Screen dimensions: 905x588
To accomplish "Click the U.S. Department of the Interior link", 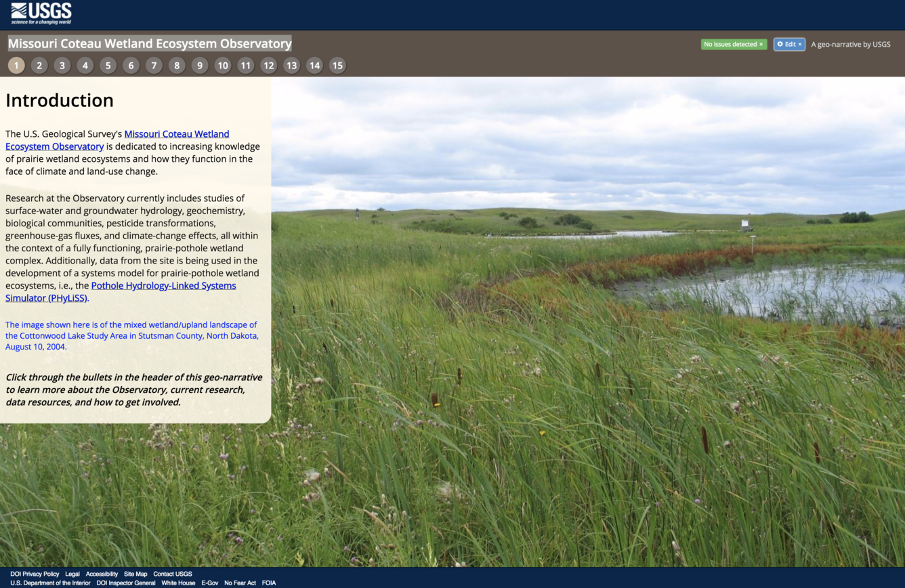I will pyautogui.click(x=50, y=583).
